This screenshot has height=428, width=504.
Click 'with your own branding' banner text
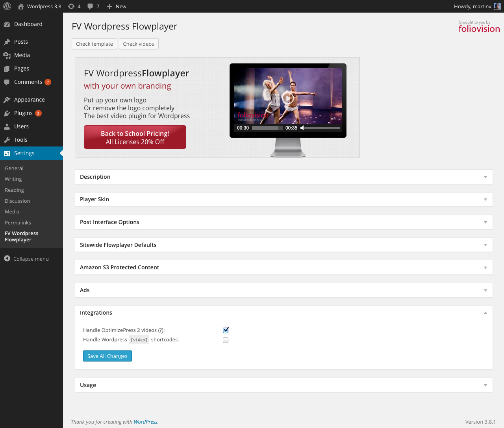128,86
